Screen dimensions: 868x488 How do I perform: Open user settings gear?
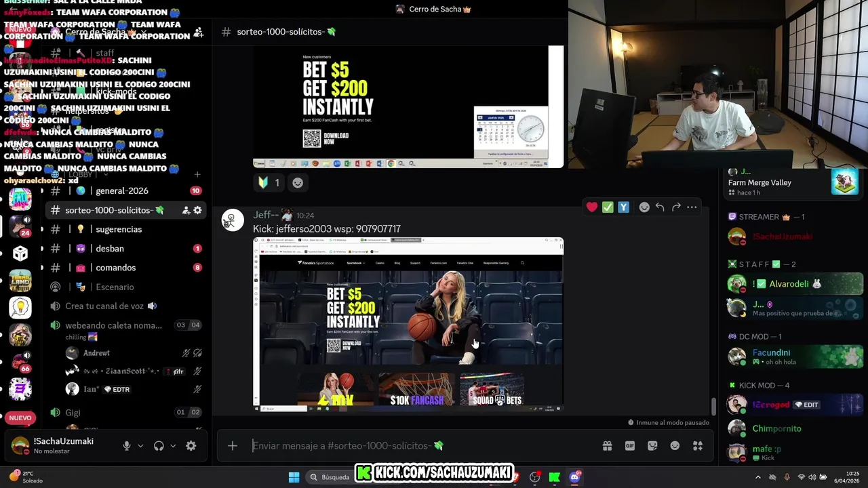coord(191,445)
